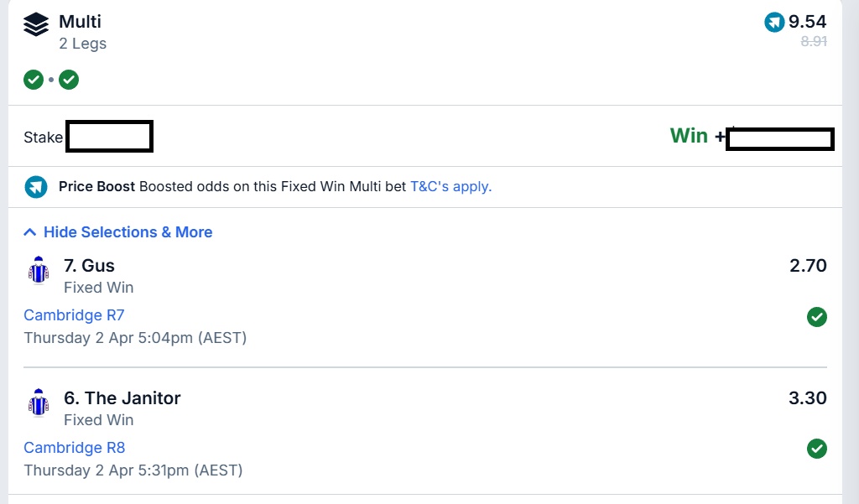
Task: Click the green result tick for The Janitor leg
Action: [816, 449]
